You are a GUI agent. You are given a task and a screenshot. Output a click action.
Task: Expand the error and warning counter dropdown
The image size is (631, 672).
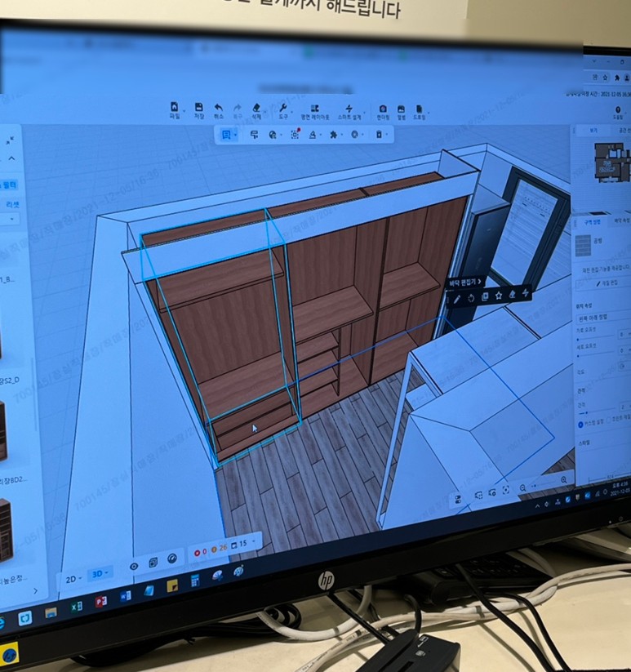pos(254,541)
